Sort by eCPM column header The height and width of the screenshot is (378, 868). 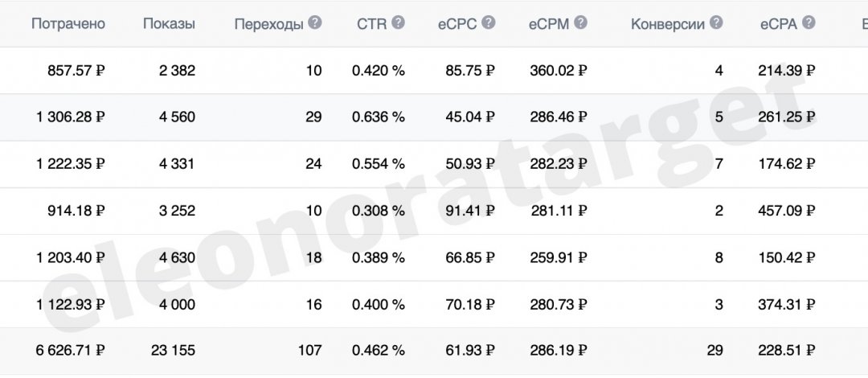(x=549, y=24)
